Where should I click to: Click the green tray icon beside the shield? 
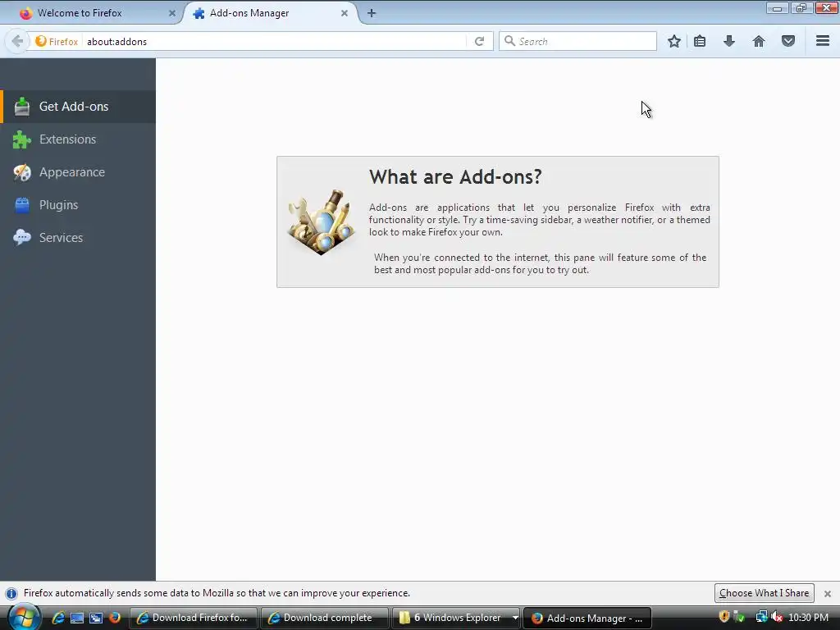point(739,617)
